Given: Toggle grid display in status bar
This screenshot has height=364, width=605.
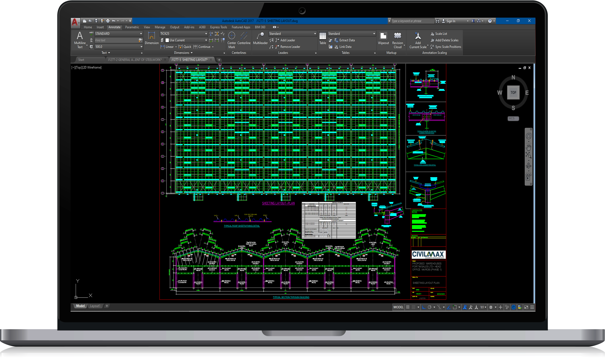Looking at the screenshot, I should (408, 307).
